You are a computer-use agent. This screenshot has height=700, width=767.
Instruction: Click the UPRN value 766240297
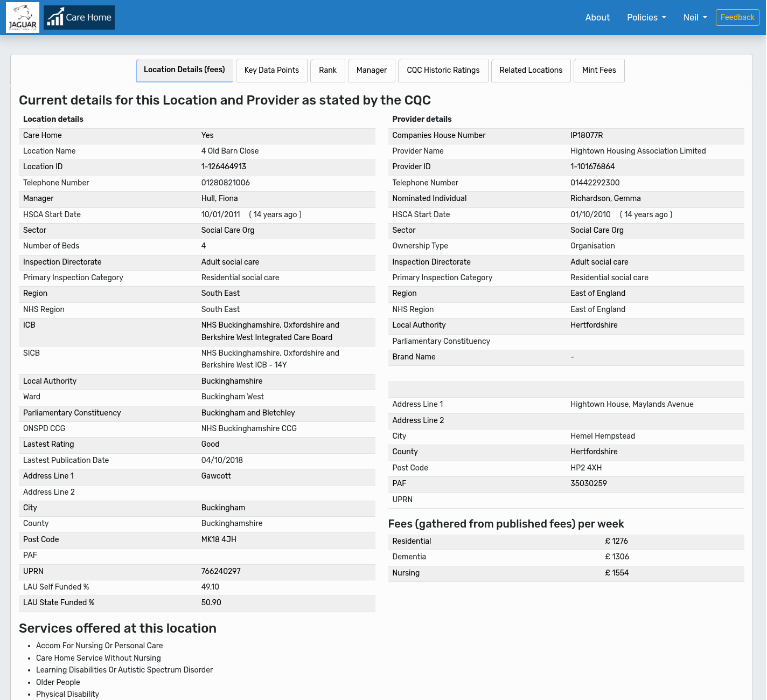click(221, 571)
